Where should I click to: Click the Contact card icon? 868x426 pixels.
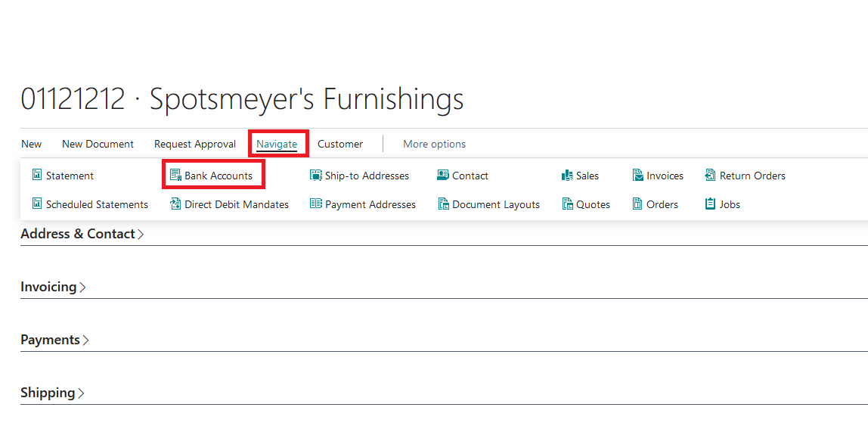click(443, 176)
